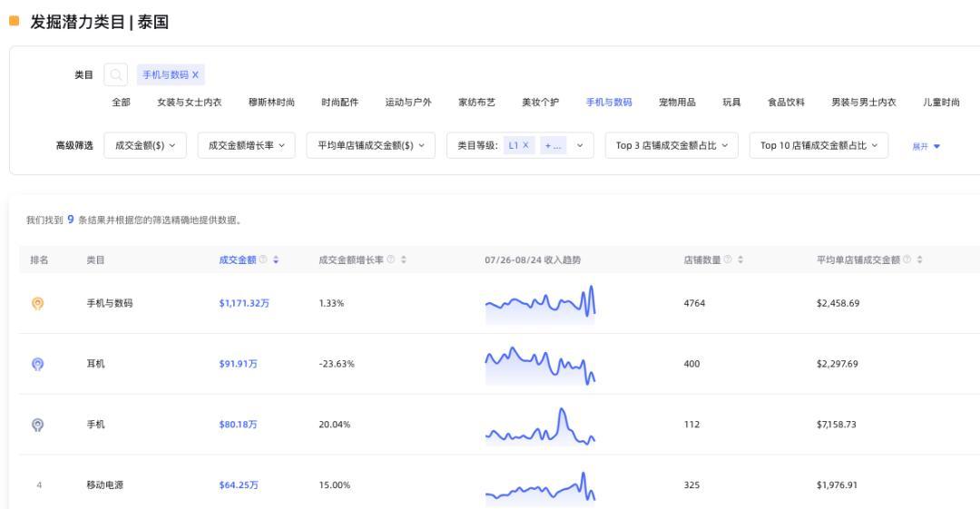The image size is (980, 509).
Task: Click the category search magnifier icon
Action: coord(115,74)
